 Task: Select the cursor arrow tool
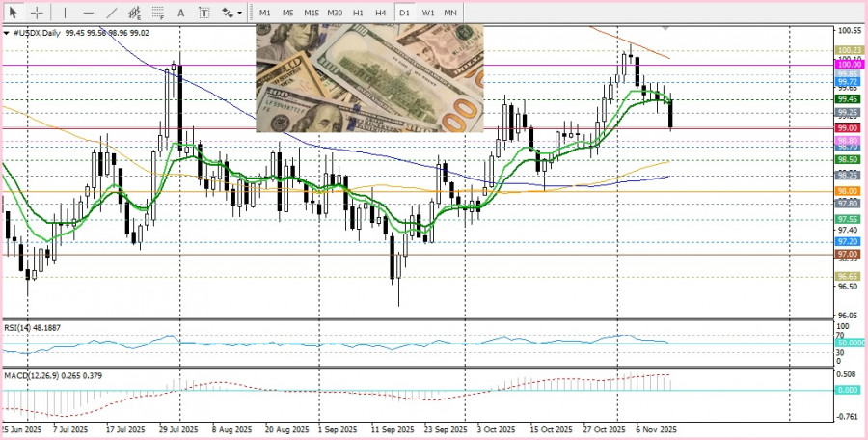(x=14, y=13)
